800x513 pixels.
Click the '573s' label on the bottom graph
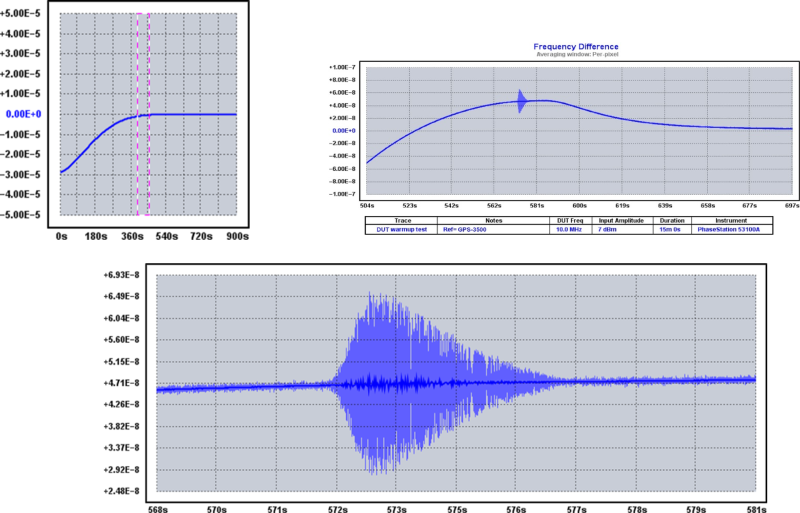(x=398, y=508)
